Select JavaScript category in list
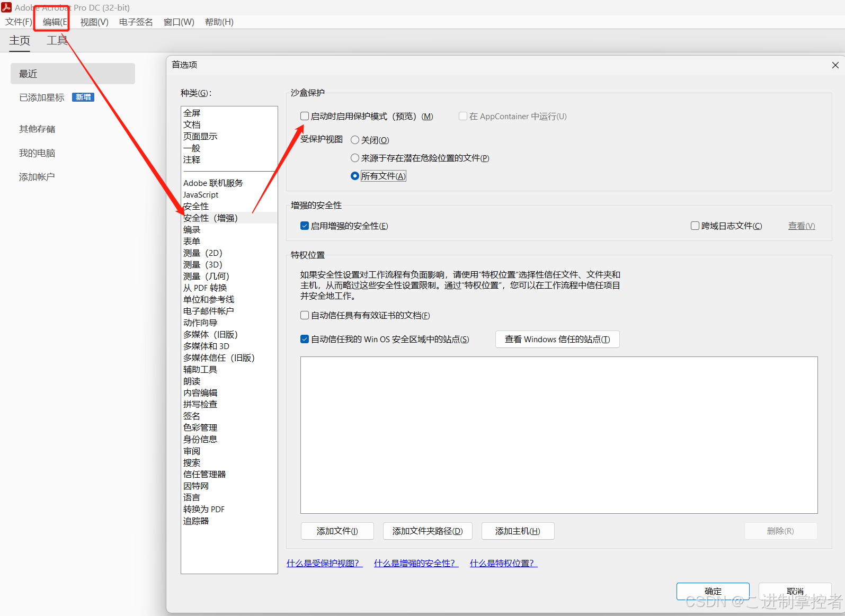 tap(229, 194)
